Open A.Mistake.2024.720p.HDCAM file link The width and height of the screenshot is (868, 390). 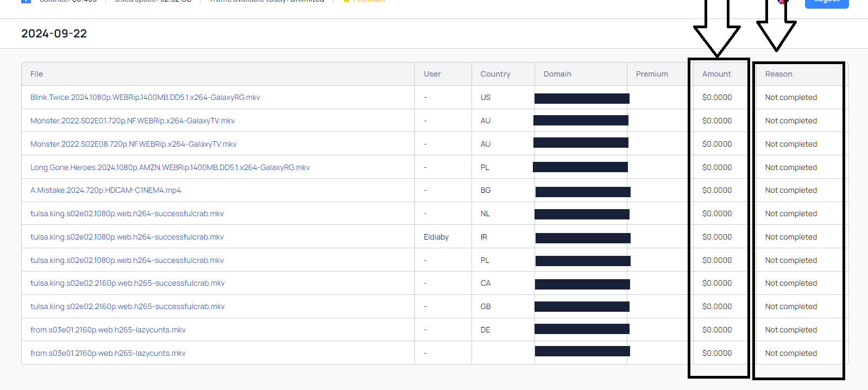[105, 190]
